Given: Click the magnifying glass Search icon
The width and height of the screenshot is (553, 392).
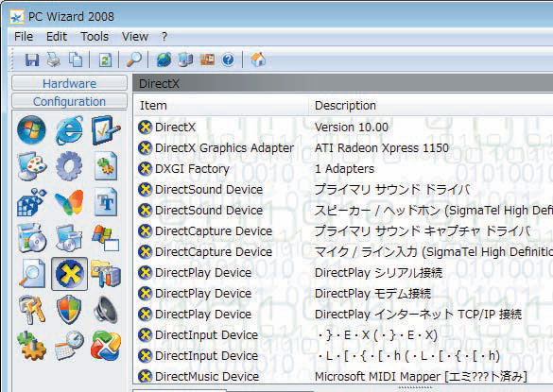Looking at the screenshot, I should click(x=134, y=60).
